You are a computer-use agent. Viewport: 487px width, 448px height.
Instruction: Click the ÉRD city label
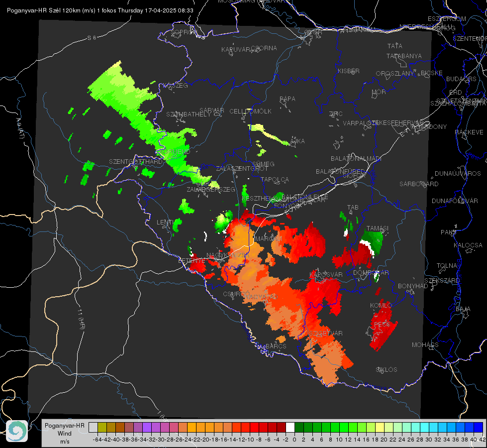[x=456, y=93]
